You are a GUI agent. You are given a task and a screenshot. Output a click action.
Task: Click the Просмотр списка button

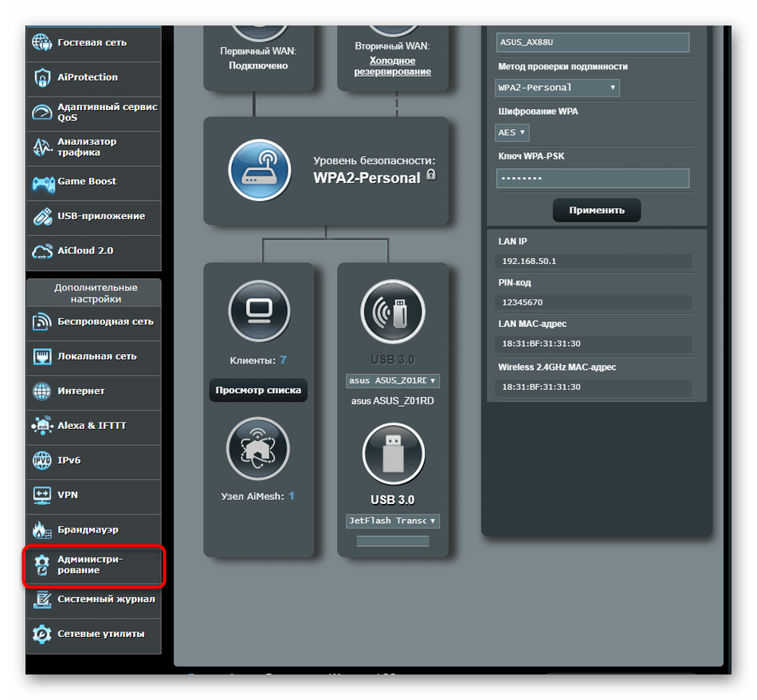(x=258, y=391)
